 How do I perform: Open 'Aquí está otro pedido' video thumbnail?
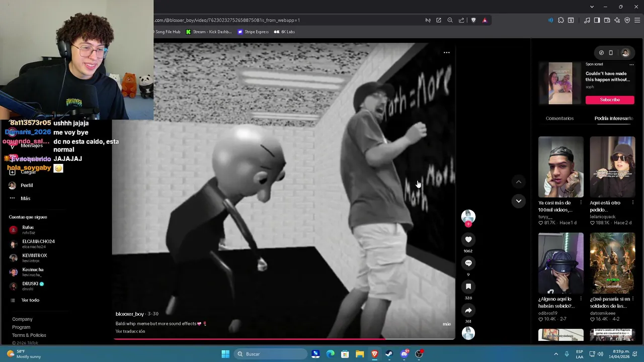[x=612, y=167]
